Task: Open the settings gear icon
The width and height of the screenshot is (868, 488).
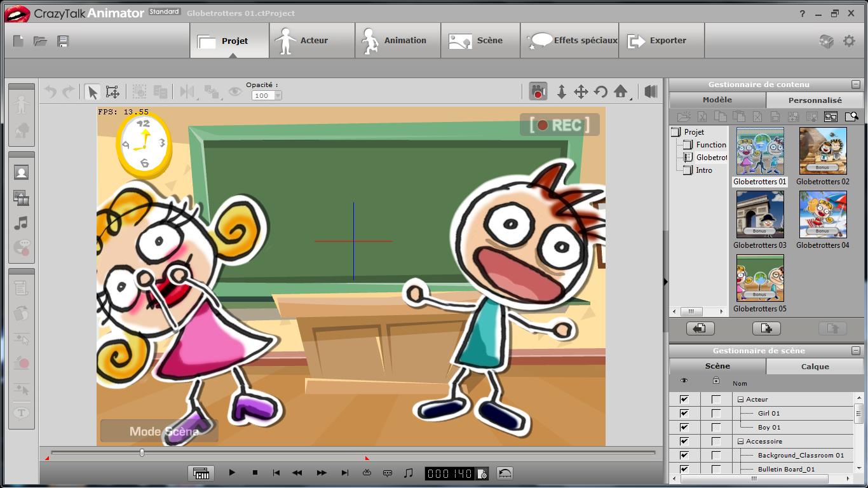Action: point(849,41)
